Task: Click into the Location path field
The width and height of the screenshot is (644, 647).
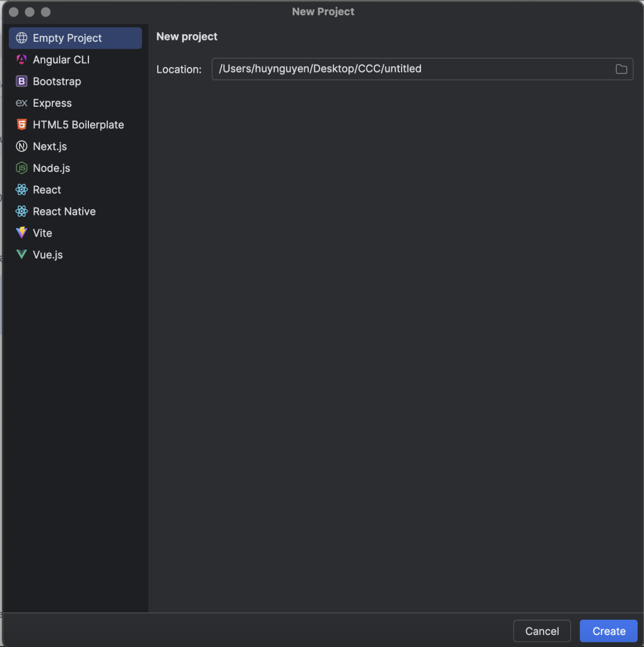Action: click(x=410, y=70)
